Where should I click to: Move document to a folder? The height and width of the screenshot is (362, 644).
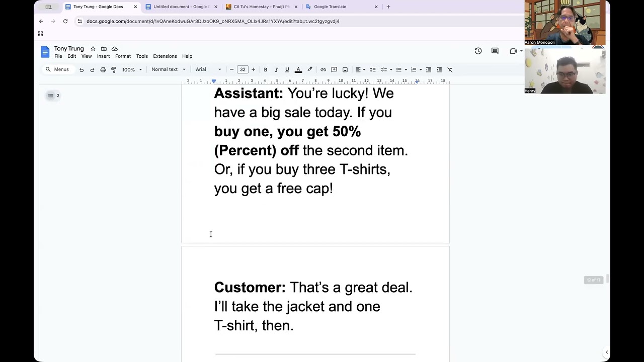pos(104,49)
